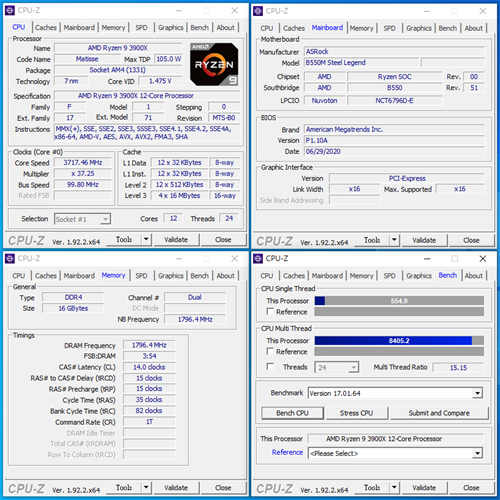Click multi-thread This Processor 8405.2 bar

click(x=399, y=341)
